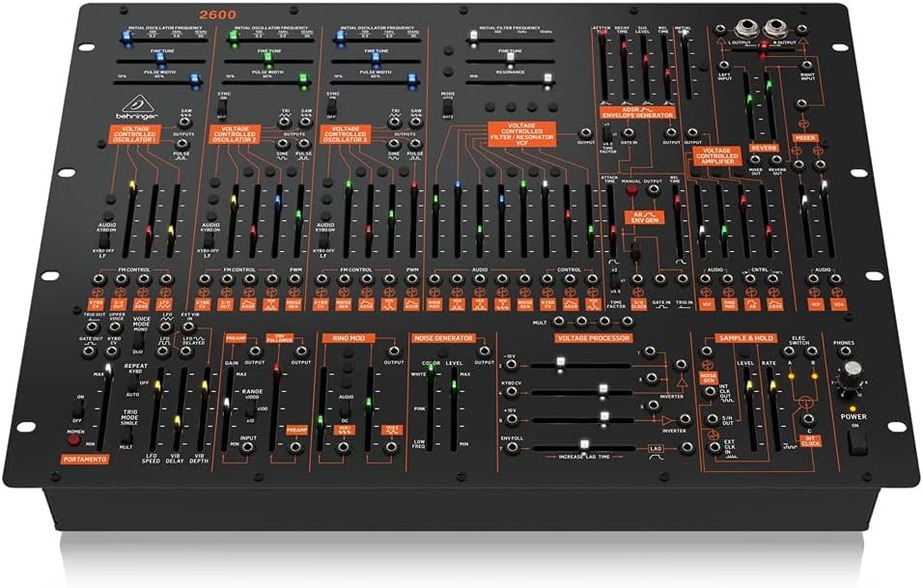Click the TRIG OUT jack
923x588 pixels.
[94, 325]
